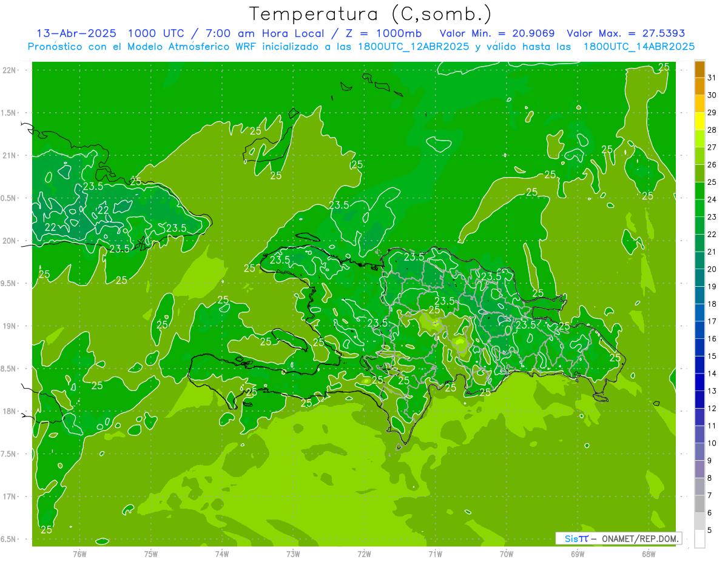
Task: Click the 18N latitude axis label
Action: [x=10, y=412]
